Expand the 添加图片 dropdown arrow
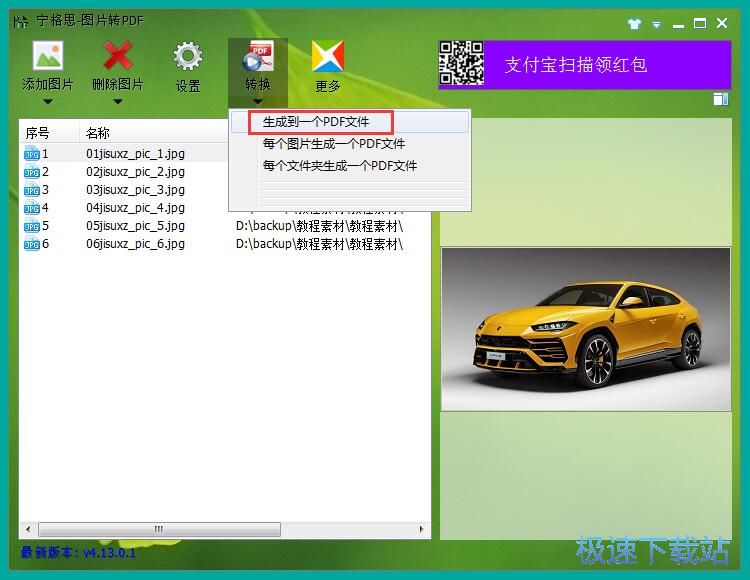 (x=48, y=101)
